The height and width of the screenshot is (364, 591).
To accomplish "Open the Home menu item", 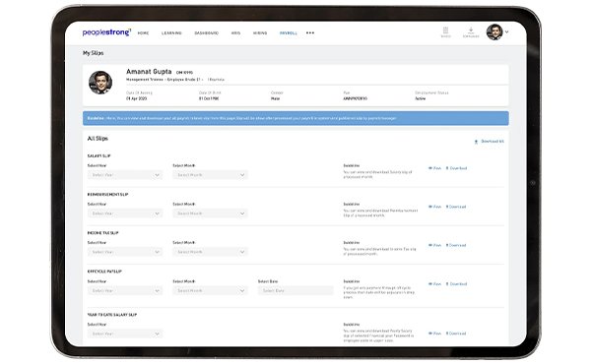I will point(143,33).
